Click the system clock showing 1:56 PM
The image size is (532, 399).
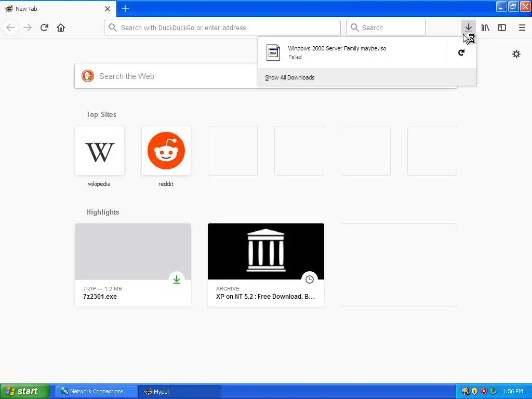pos(513,392)
